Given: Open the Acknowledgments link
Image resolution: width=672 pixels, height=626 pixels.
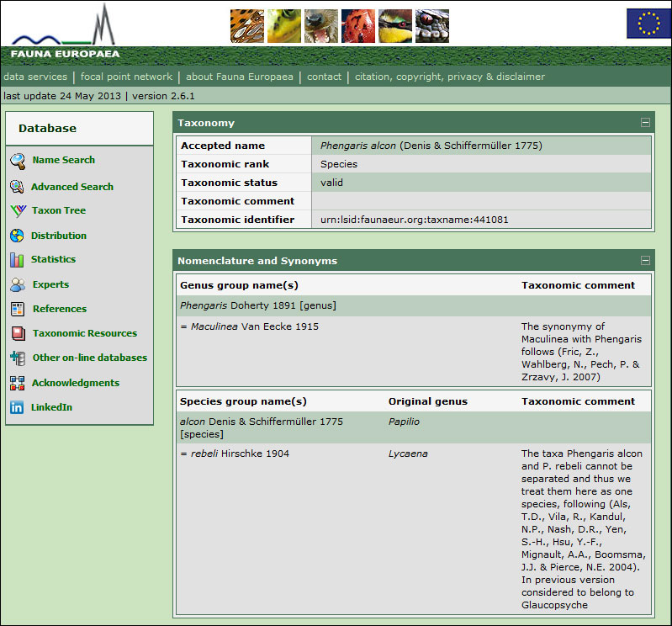Looking at the screenshot, I should (76, 383).
